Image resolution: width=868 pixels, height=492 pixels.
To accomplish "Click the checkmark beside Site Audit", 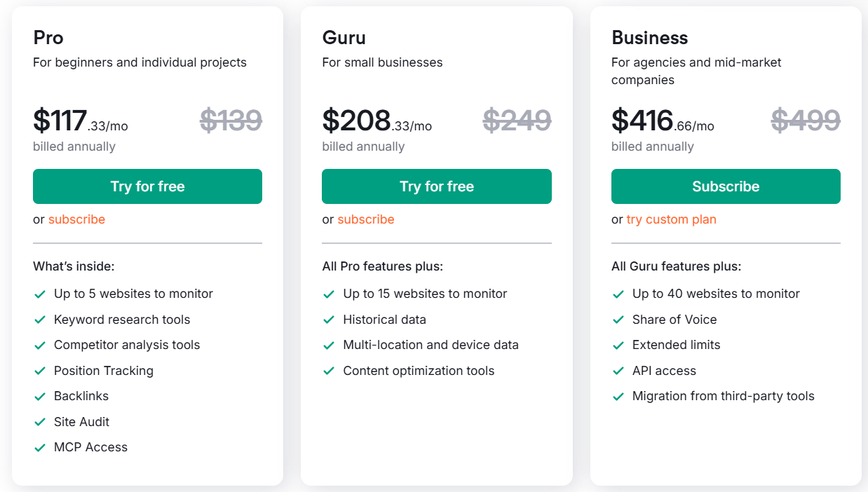I will click(x=40, y=421).
